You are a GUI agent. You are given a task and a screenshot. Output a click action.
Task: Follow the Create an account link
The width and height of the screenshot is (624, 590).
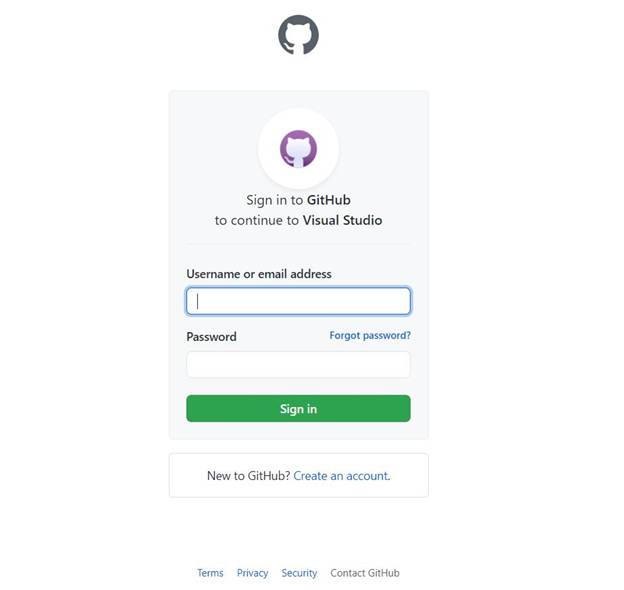point(340,476)
